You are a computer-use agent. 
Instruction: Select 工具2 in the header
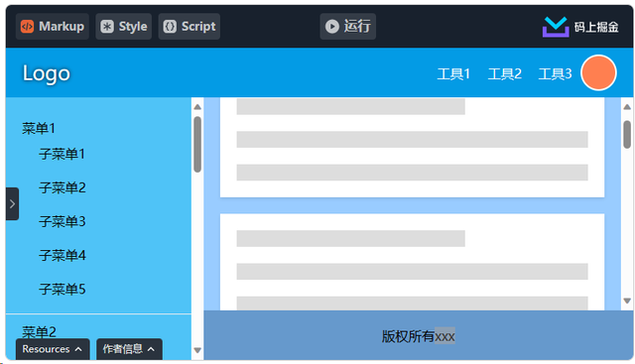505,73
